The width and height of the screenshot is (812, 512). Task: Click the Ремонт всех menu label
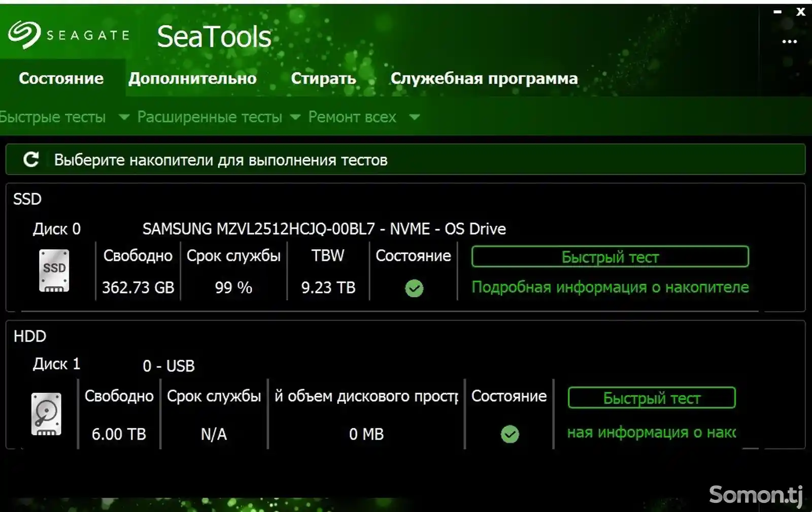pos(352,117)
